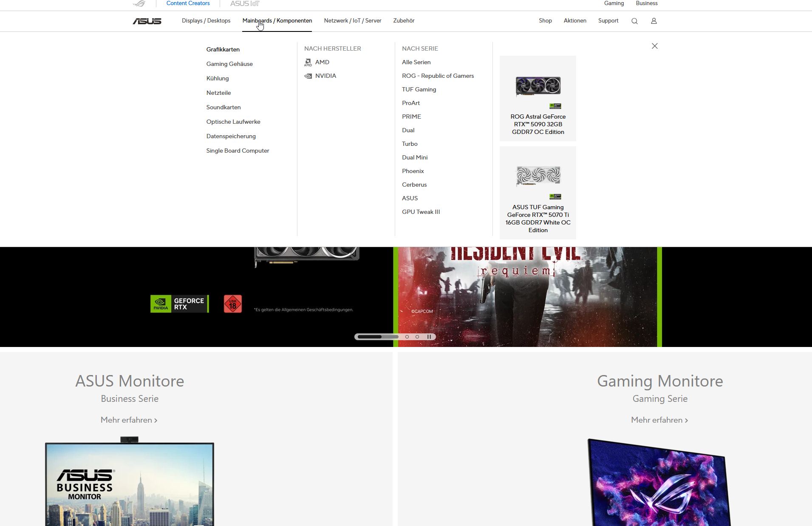Open the Resident Evil Requiem banner image
Viewport: 812px width, 526px height.
tap(527, 297)
